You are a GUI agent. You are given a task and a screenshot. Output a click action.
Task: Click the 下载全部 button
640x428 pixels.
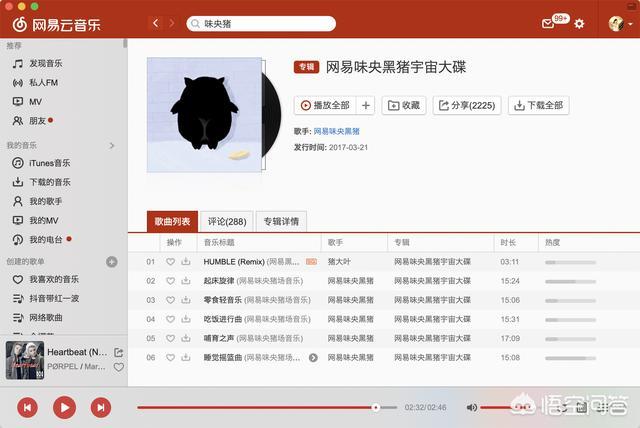click(538, 105)
